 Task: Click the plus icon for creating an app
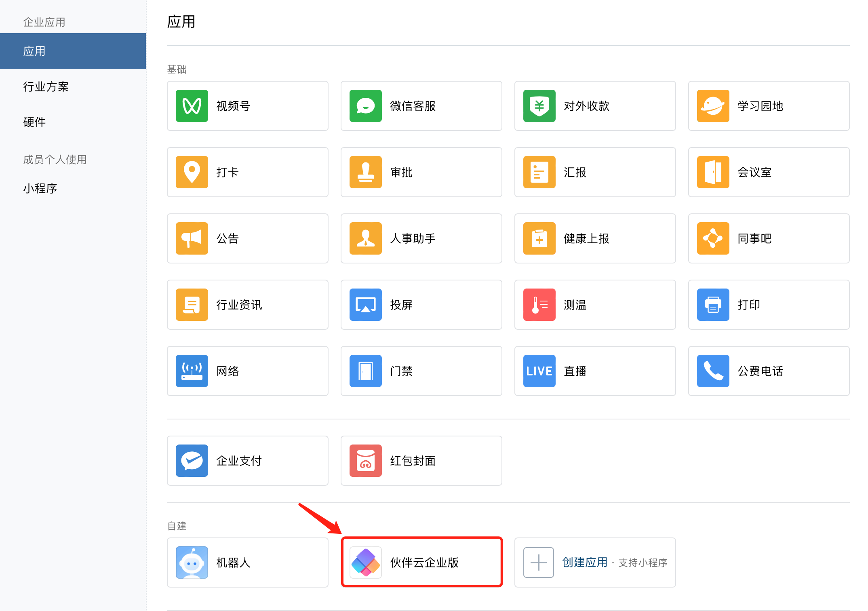coord(539,563)
